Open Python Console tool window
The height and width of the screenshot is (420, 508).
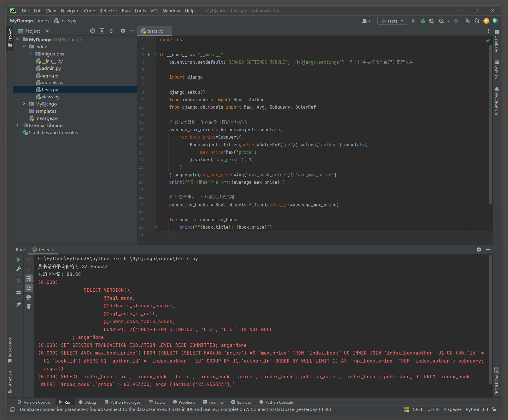[276, 402]
